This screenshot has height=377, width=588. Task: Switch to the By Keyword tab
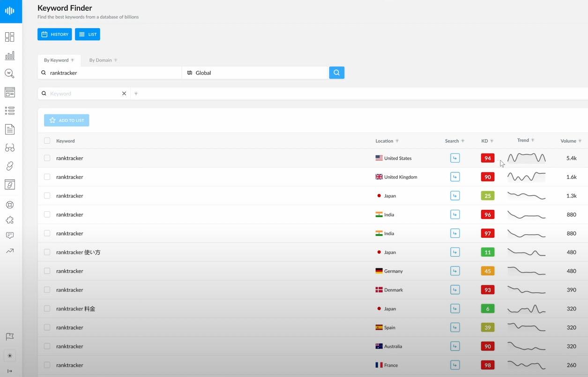(x=59, y=60)
